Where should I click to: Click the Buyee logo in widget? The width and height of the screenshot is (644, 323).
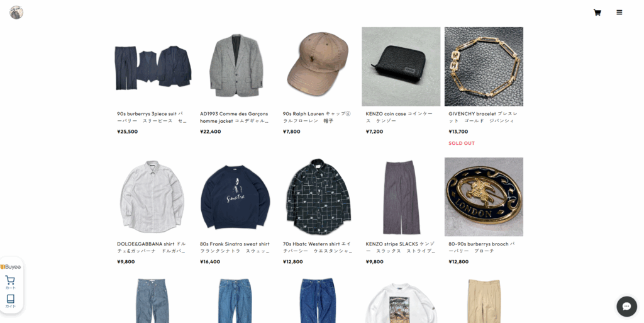11,267
